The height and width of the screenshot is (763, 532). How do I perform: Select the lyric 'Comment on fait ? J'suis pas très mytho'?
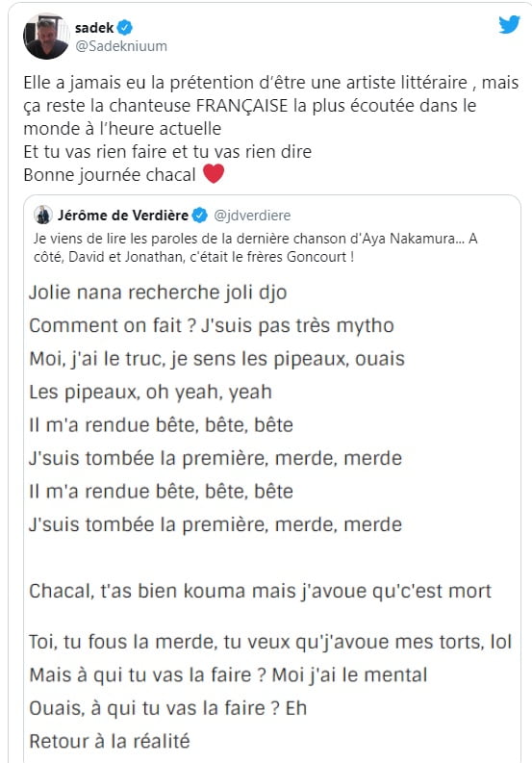pos(212,325)
